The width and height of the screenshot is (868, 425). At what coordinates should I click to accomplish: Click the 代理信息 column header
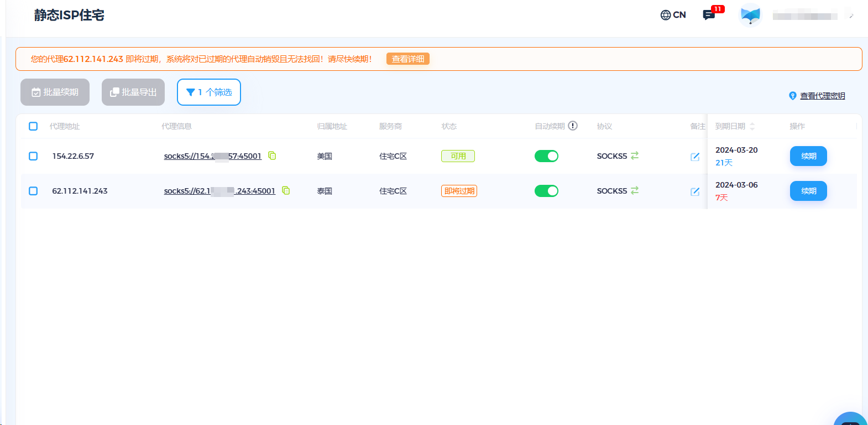176,126
